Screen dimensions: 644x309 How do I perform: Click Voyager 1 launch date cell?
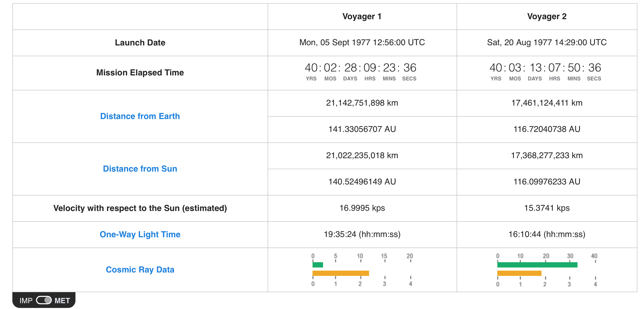362,43
